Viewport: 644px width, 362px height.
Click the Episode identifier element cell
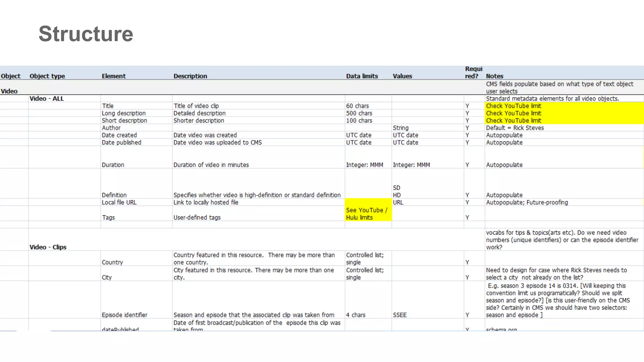tap(125, 315)
